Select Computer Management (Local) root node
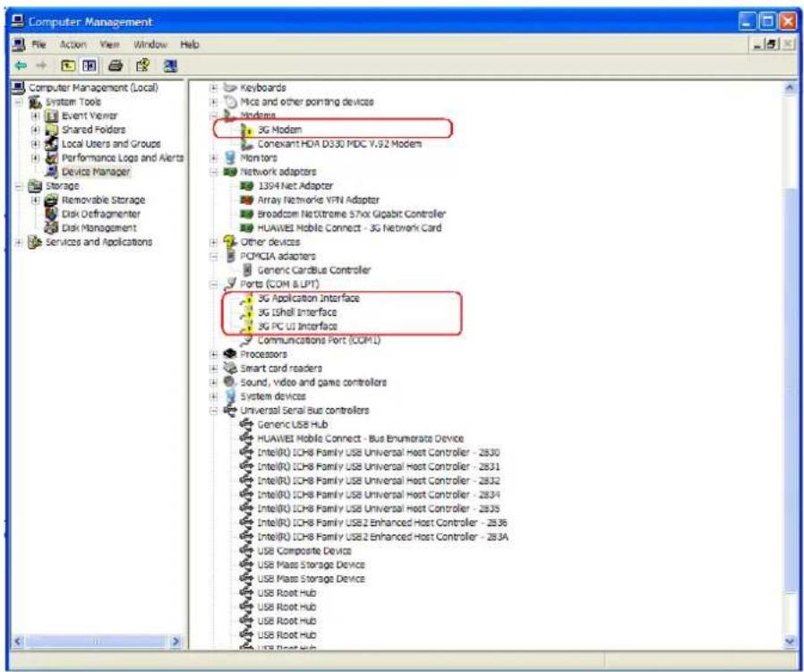This screenshot has width=804, height=672. point(93,88)
